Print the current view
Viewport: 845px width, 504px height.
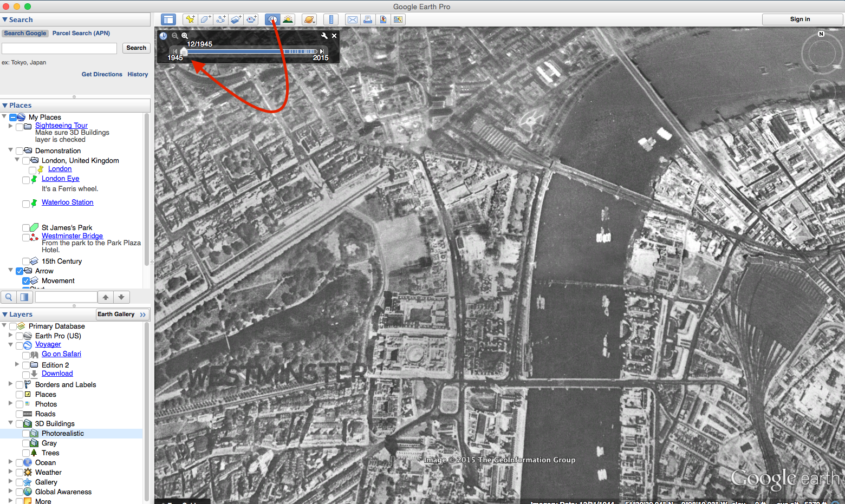[368, 19]
